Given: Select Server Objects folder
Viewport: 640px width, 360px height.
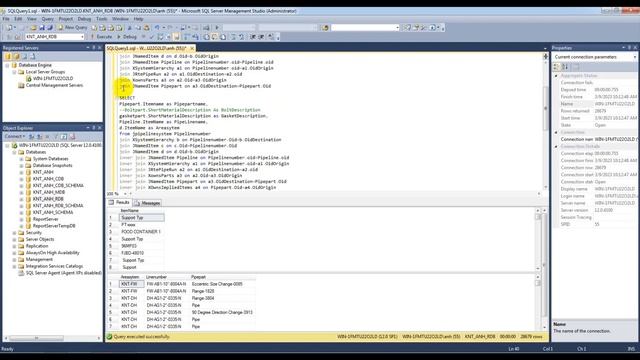Looking at the screenshot, I should click(x=40, y=239).
